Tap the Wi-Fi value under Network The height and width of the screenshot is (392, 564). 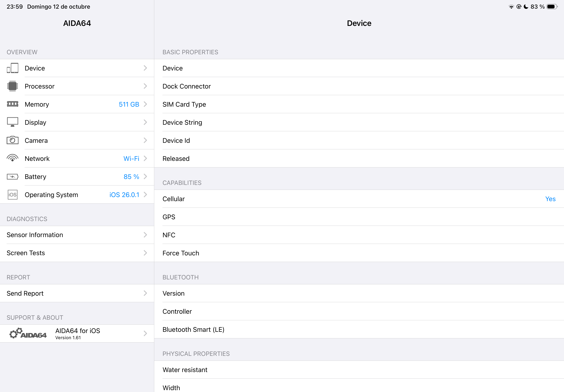pyautogui.click(x=131, y=159)
